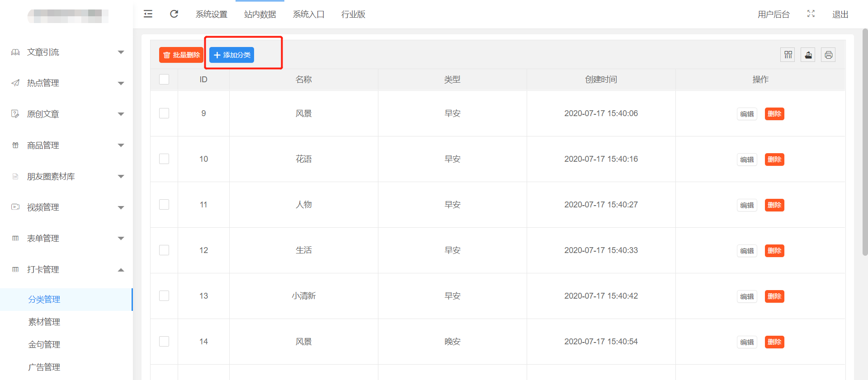
Task: Check the row with ID 13
Action: click(x=164, y=296)
